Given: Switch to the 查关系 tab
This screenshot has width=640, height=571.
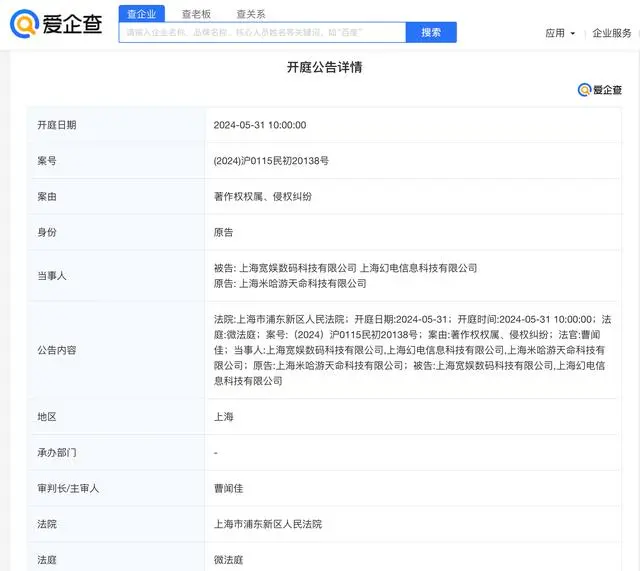Looking at the screenshot, I should [x=250, y=14].
